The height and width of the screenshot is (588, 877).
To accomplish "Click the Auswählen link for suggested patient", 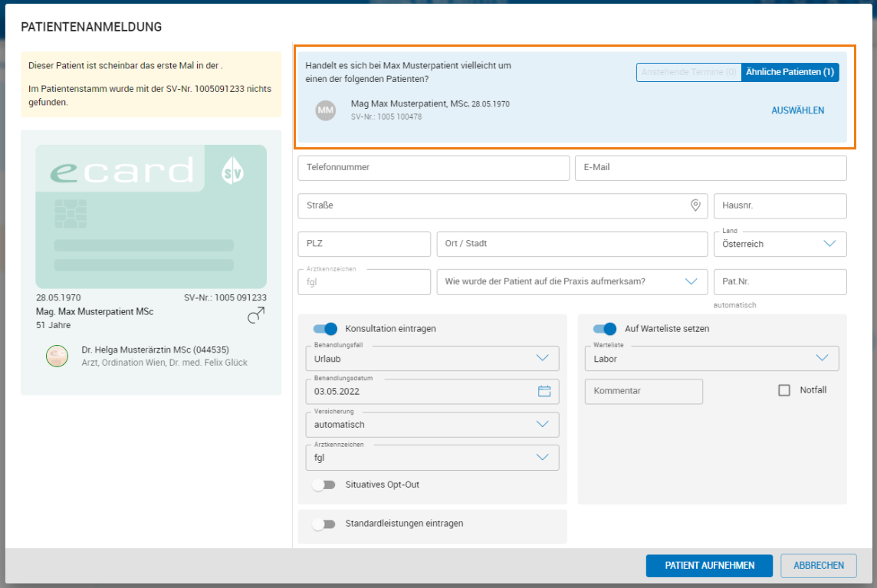I will pos(797,110).
